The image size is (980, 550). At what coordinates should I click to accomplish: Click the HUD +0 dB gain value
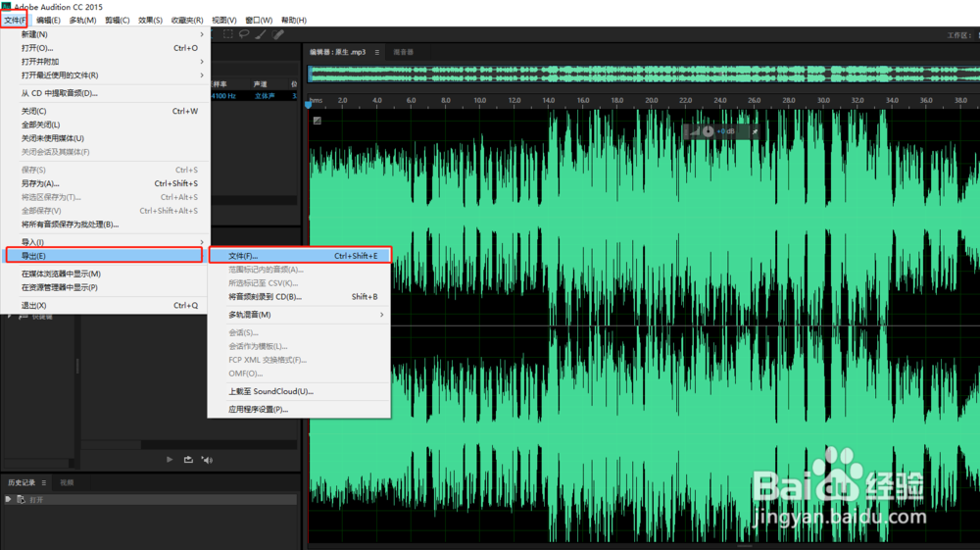point(726,131)
